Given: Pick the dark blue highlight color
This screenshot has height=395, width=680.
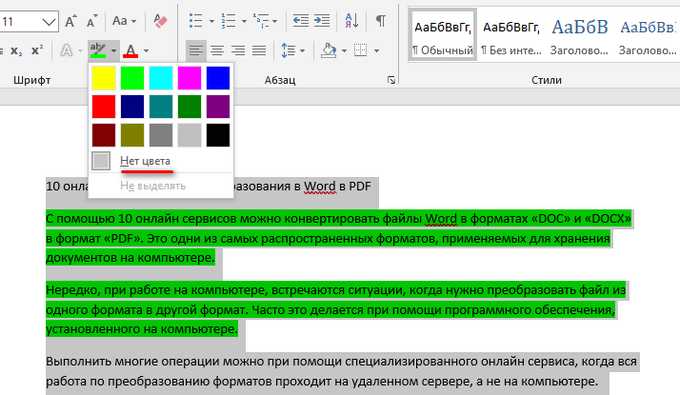Looking at the screenshot, I should [x=132, y=107].
